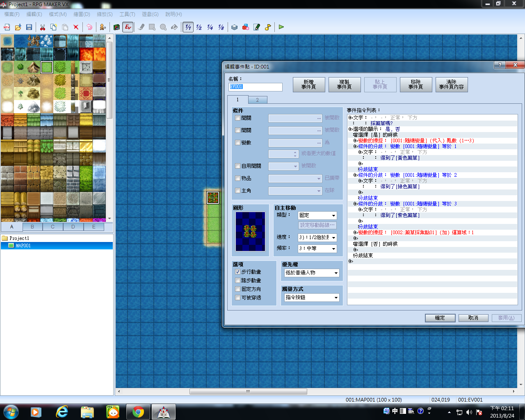
Task: Open the Script Editor icon
Action: coord(257,27)
